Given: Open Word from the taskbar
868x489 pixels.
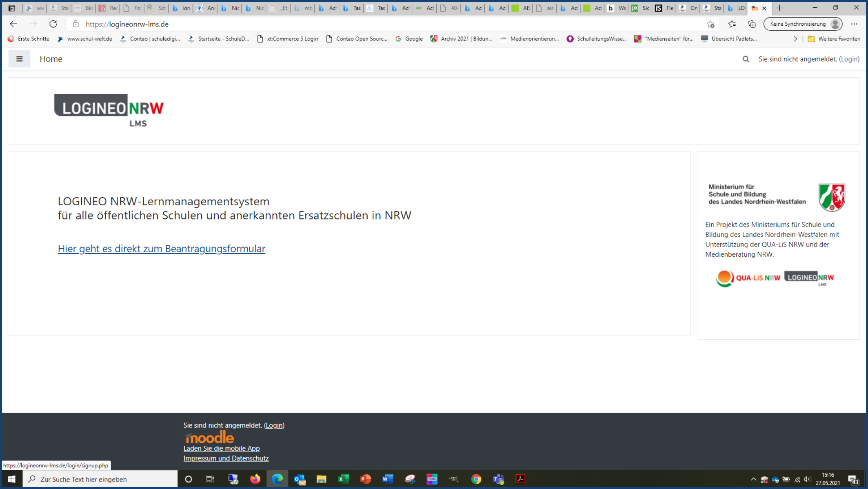Looking at the screenshot, I should 388,479.
